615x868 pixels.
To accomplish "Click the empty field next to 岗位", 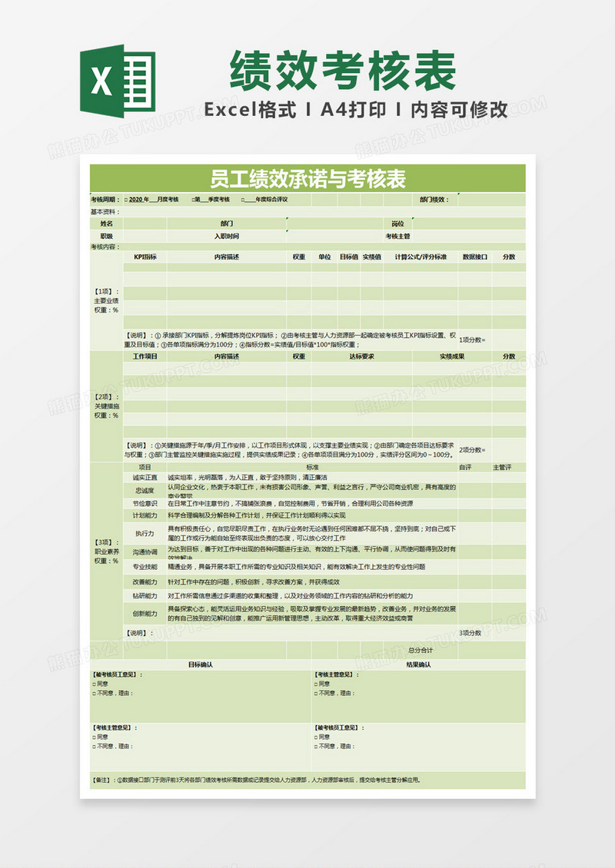I will coord(469,224).
